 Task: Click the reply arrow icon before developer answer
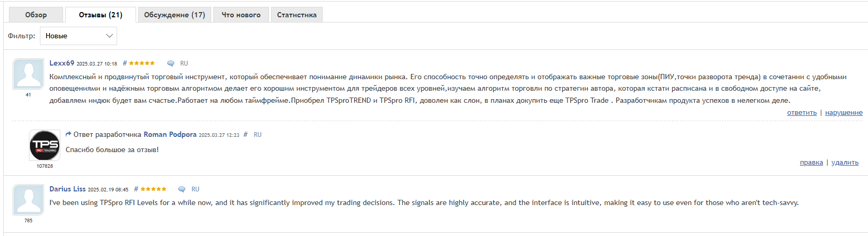click(x=68, y=134)
